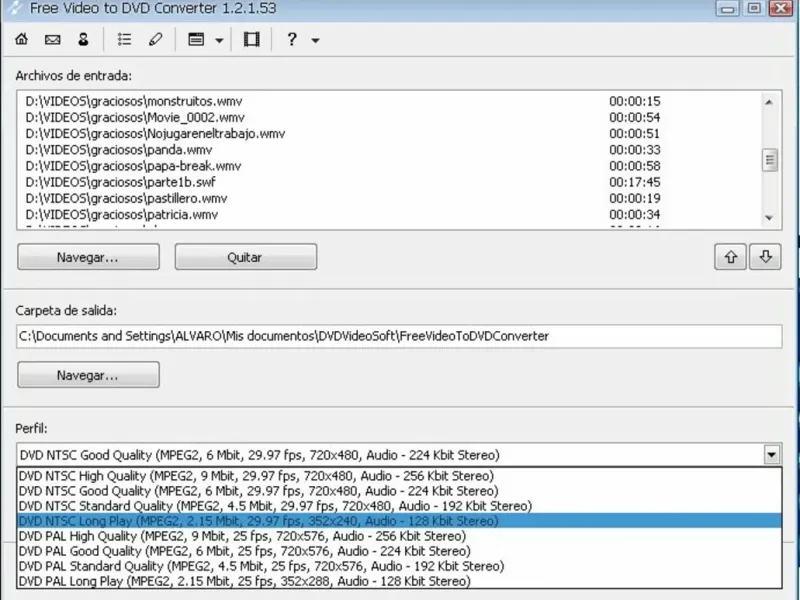Move selected file down with arrow button
Viewport: 800px width, 600px height.
765,257
